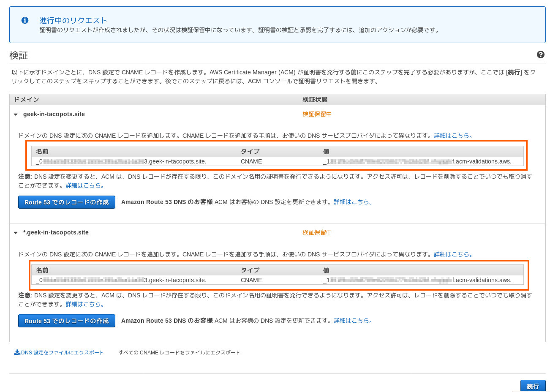The image size is (550, 392).
Task: Select the geek-in-tacopots.site domain name
Action: [x=54, y=114]
